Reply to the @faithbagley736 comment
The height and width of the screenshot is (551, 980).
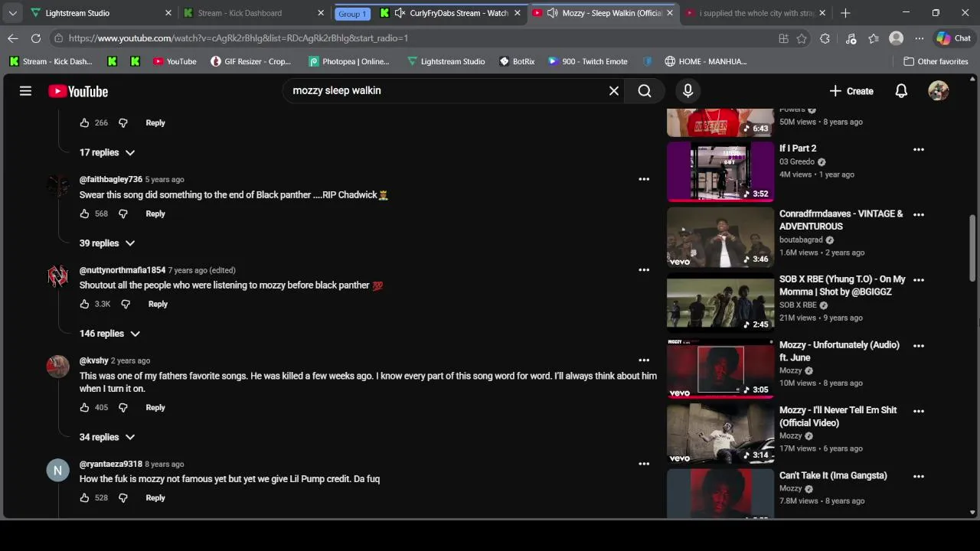[155, 214]
